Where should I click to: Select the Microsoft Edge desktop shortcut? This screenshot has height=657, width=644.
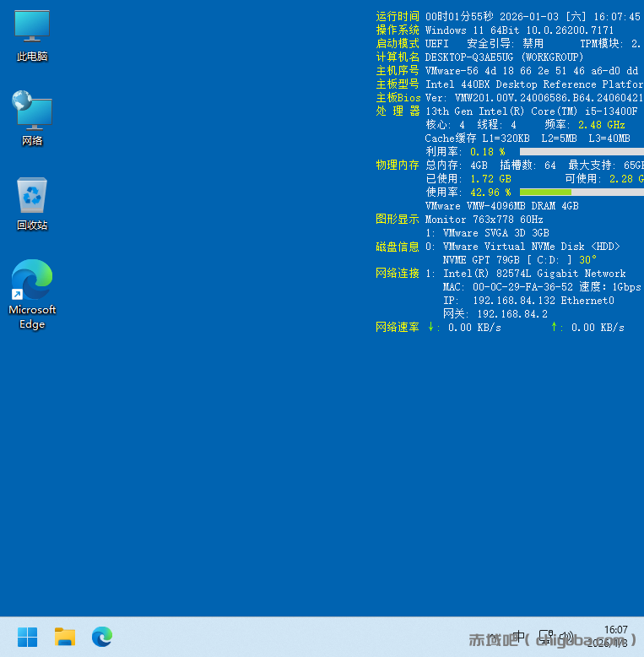32,294
